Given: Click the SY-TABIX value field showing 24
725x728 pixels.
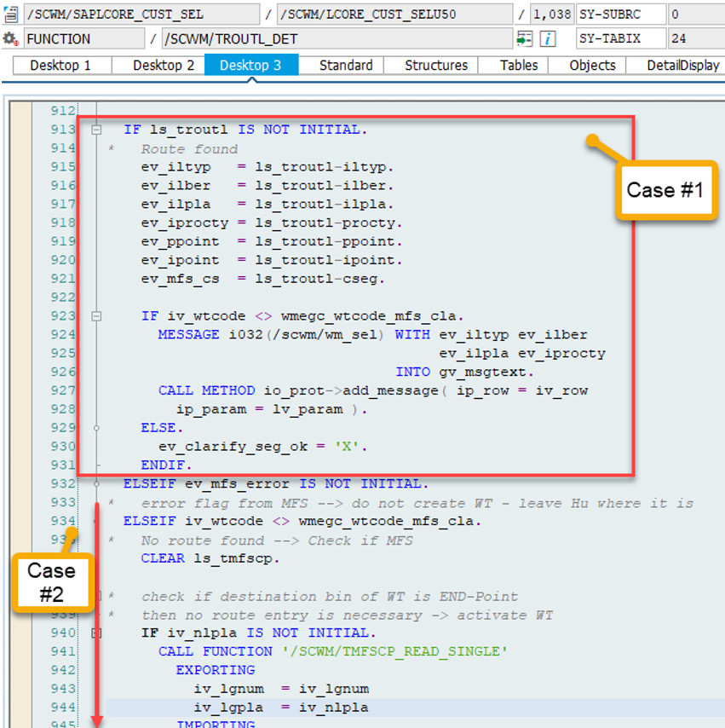Looking at the screenshot, I should (696, 39).
